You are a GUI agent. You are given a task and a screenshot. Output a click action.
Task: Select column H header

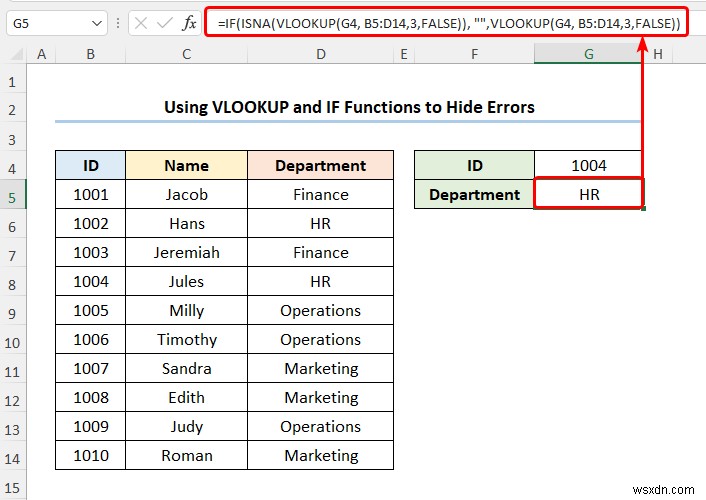point(657,55)
